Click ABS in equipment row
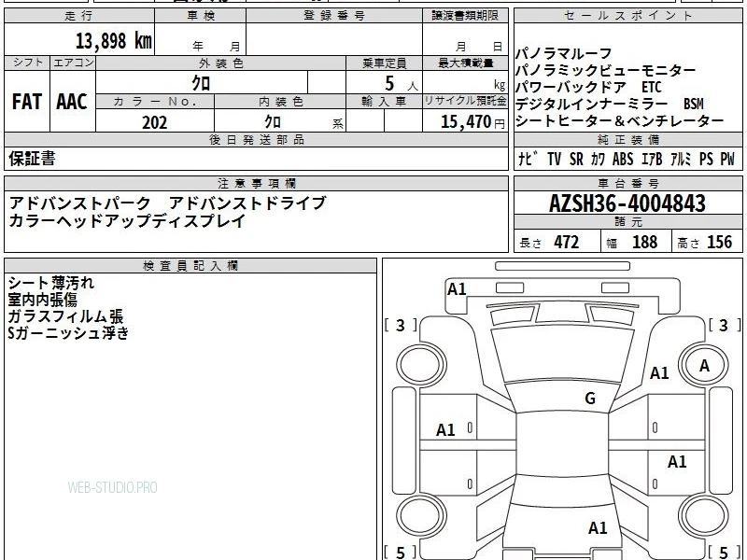The height and width of the screenshot is (560, 747). point(623,159)
